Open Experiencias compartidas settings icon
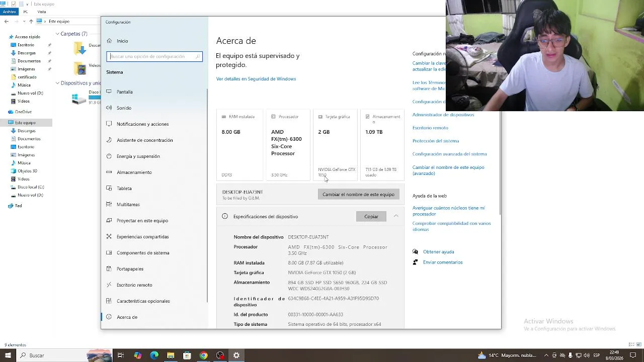The height and width of the screenshot is (362, 644). click(109, 236)
